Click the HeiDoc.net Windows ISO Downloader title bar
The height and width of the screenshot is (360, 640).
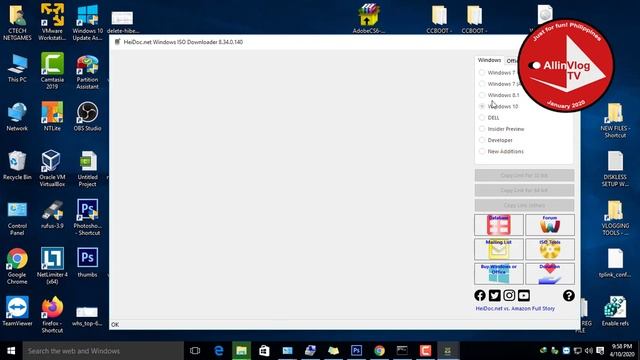(314, 42)
